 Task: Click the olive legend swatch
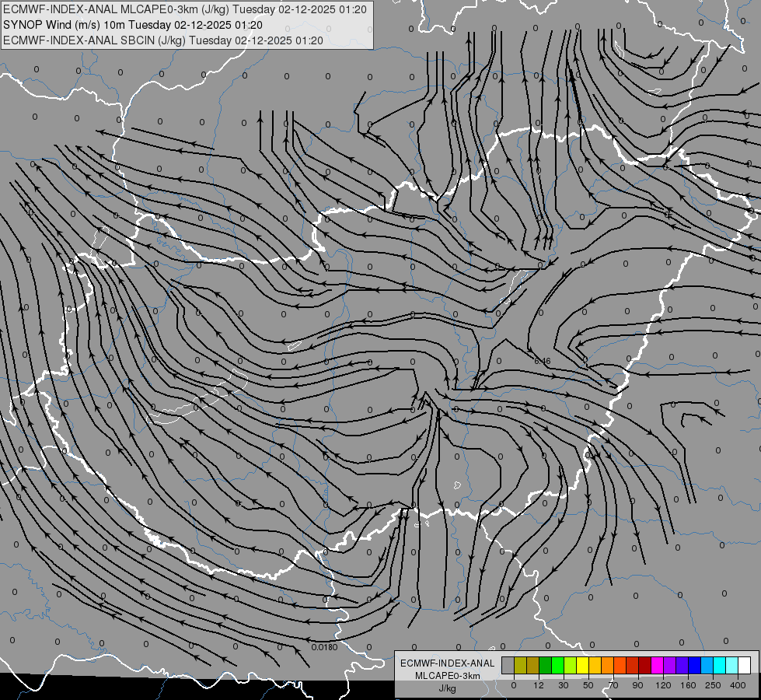(x=520, y=666)
